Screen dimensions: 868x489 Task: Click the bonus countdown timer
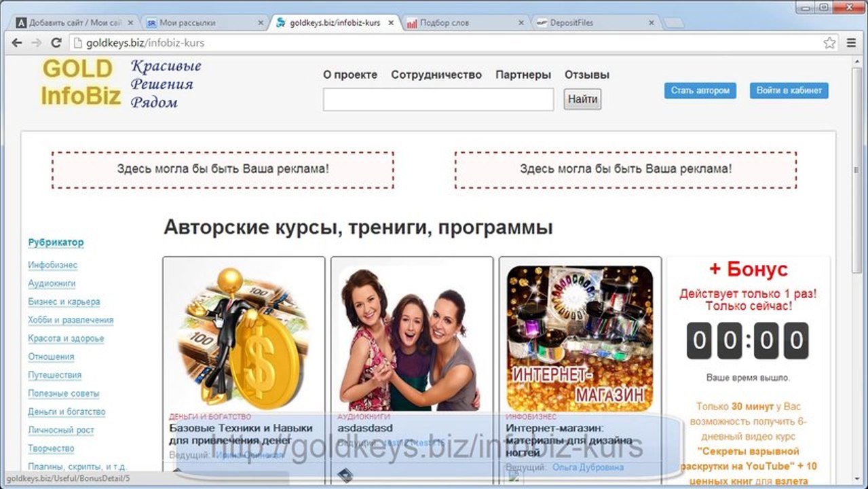748,340
